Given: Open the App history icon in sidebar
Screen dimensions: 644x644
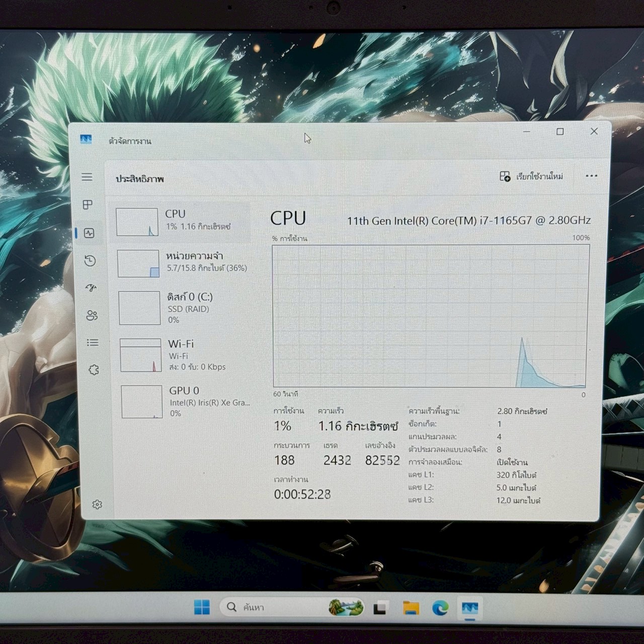Looking at the screenshot, I should click(x=90, y=261).
